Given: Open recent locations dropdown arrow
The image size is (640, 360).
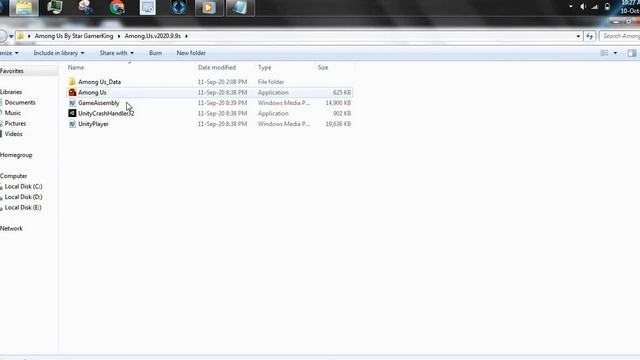Looking at the screenshot, I should click(11, 36).
